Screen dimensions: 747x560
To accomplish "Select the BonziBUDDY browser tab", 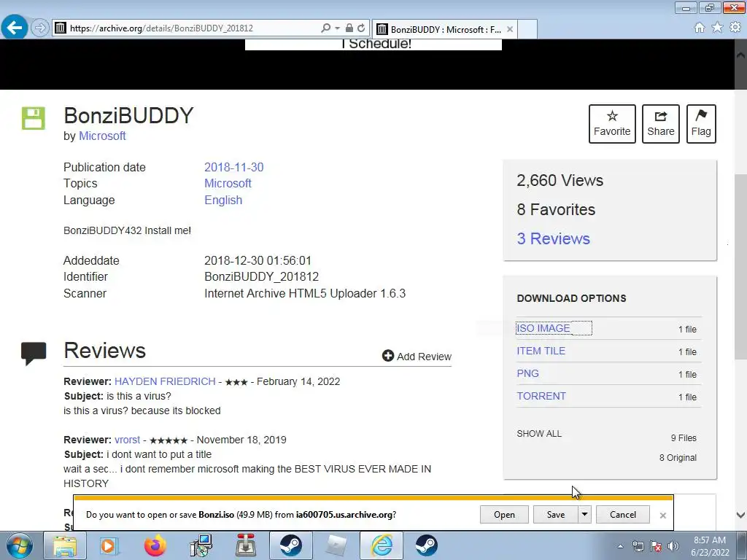I will (x=444, y=29).
